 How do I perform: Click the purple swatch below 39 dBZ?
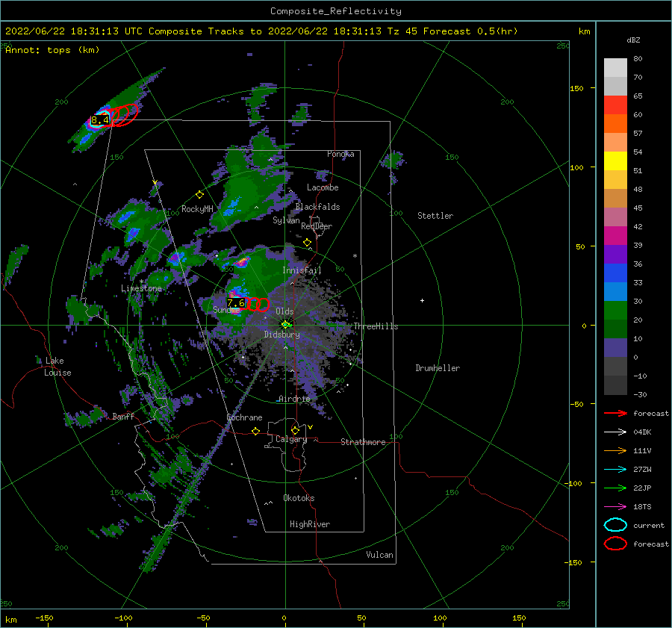pos(615,255)
